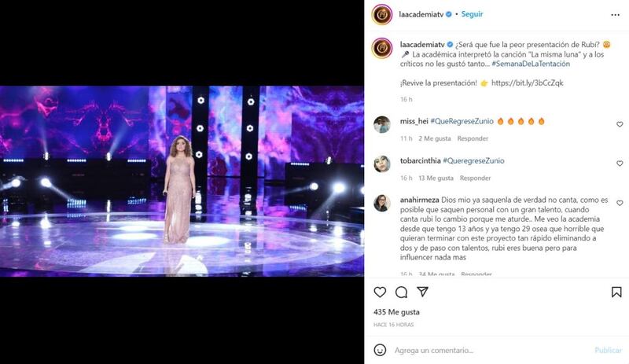The image size is (629, 364).
Task: View who liked: 435 Me gusta
Action: pos(396,312)
